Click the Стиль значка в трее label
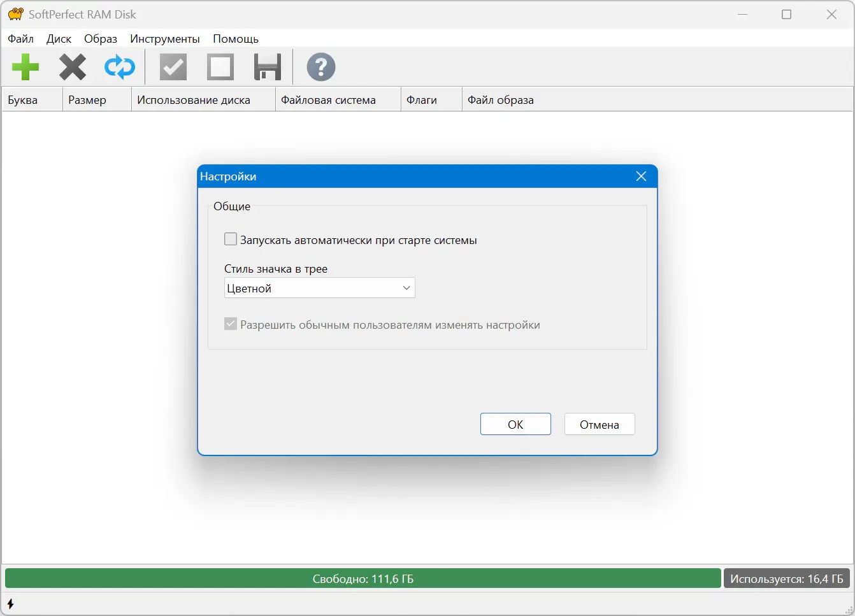The height and width of the screenshot is (616, 855). tap(276, 269)
